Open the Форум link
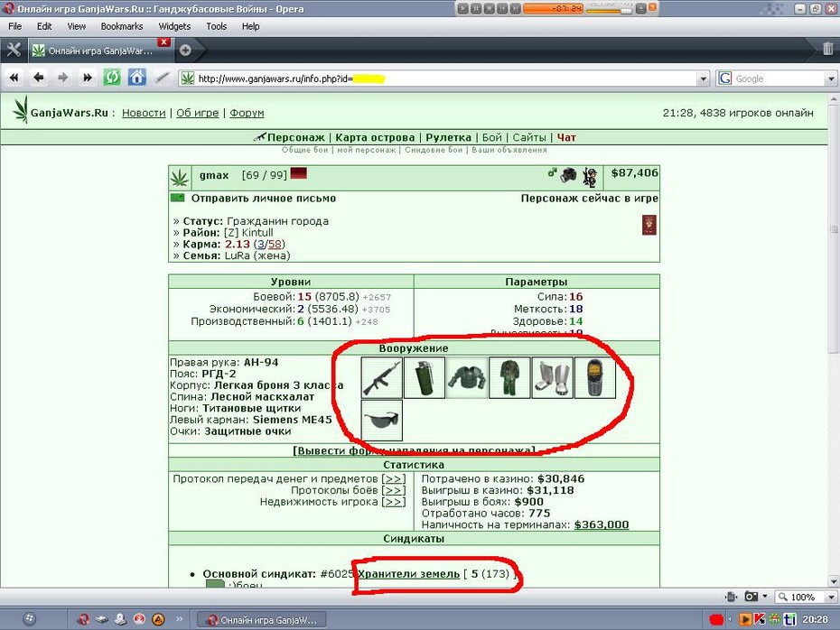 [247, 113]
